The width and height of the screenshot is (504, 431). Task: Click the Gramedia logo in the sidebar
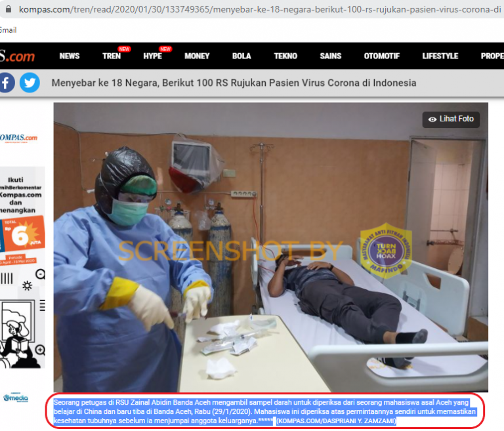(x=16, y=398)
